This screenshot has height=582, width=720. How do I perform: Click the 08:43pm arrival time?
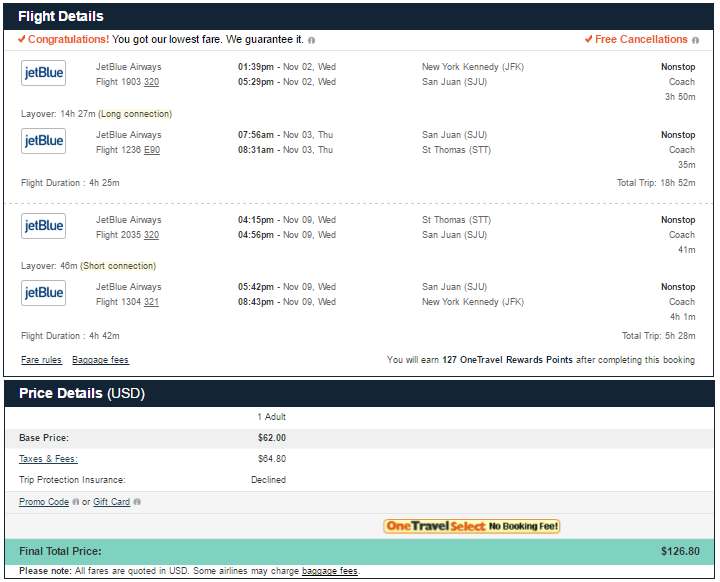[255, 302]
